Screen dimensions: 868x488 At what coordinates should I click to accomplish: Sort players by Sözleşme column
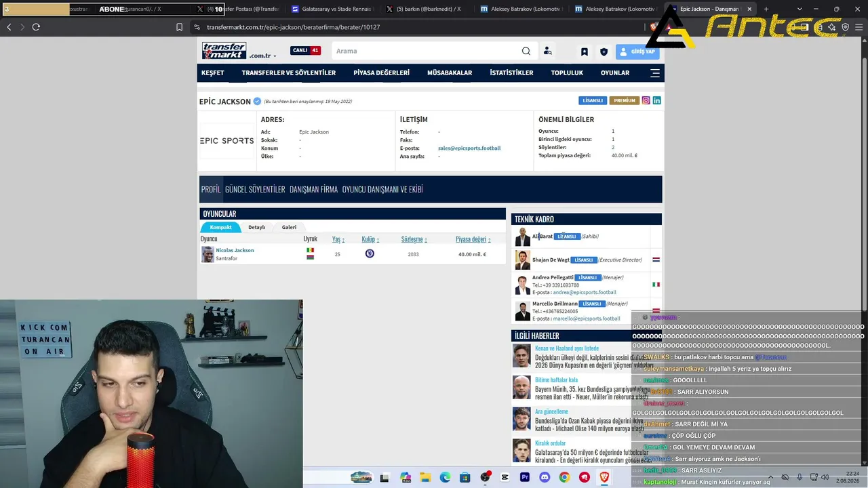(414, 239)
